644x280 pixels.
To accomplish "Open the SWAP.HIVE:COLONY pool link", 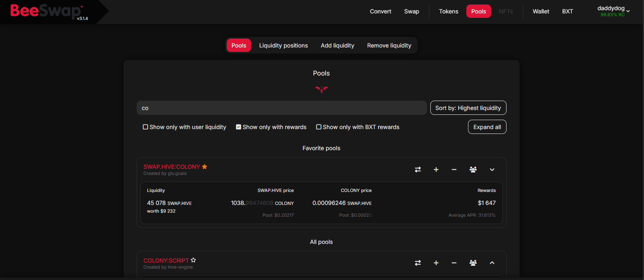I will point(172,167).
